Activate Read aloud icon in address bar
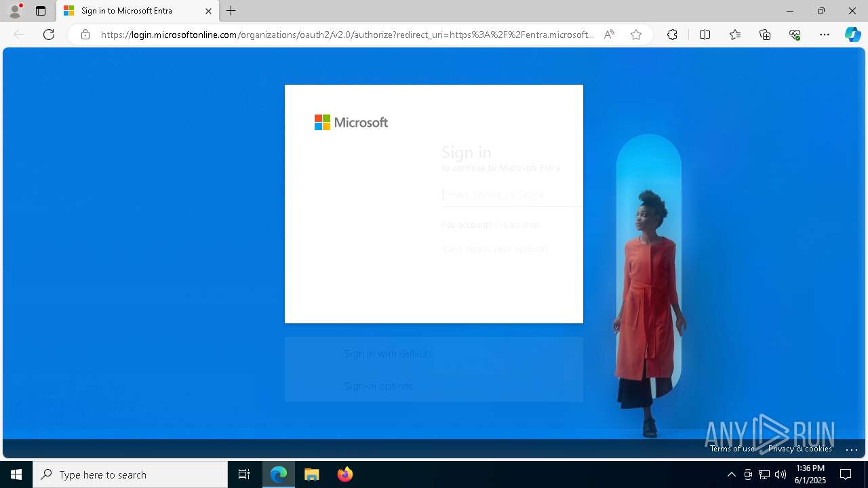This screenshot has width=868, height=488. [609, 35]
